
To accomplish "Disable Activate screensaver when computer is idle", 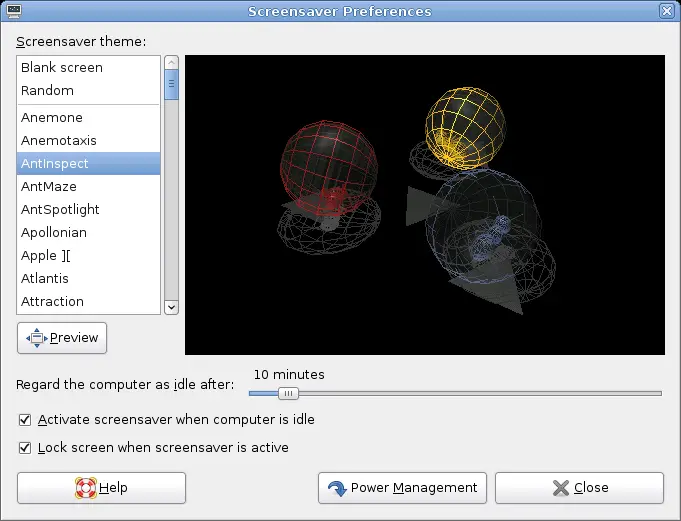I will click(x=25, y=420).
